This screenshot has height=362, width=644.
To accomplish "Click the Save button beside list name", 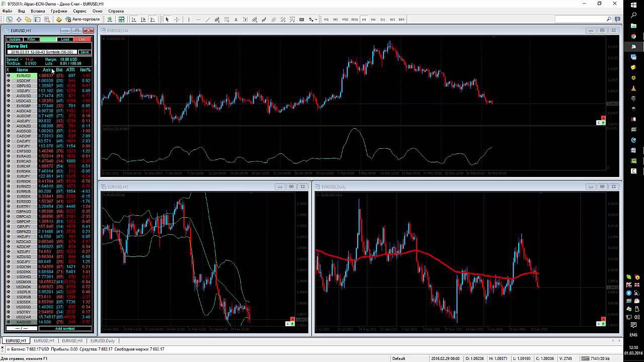I will tap(85, 52).
